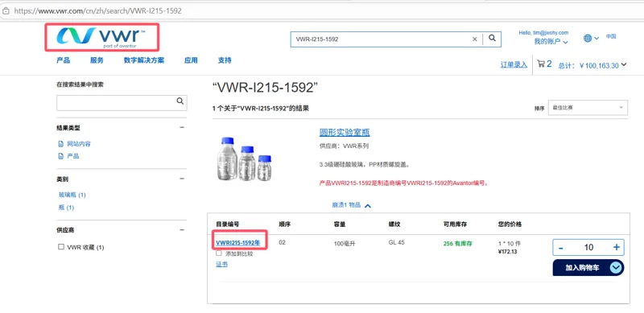Screen dimensions: 644x313
Task: Click the GL 45 thread cell
Action: coord(396,242)
